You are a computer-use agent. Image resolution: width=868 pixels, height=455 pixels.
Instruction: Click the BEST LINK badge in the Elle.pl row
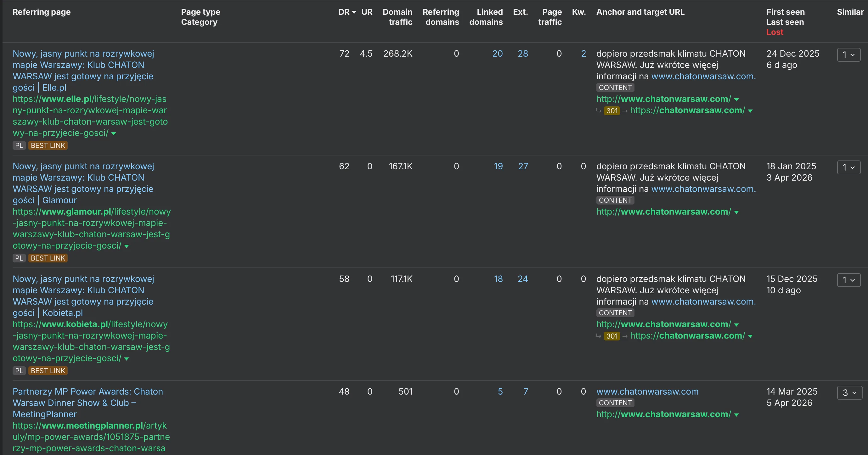tap(48, 145)
